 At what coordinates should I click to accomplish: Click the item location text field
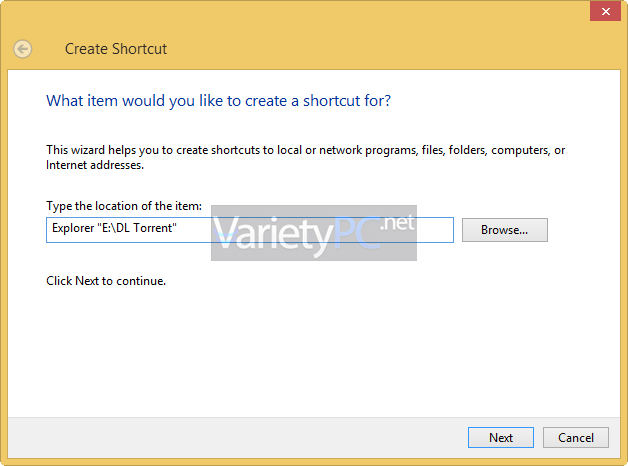(250, 230)
